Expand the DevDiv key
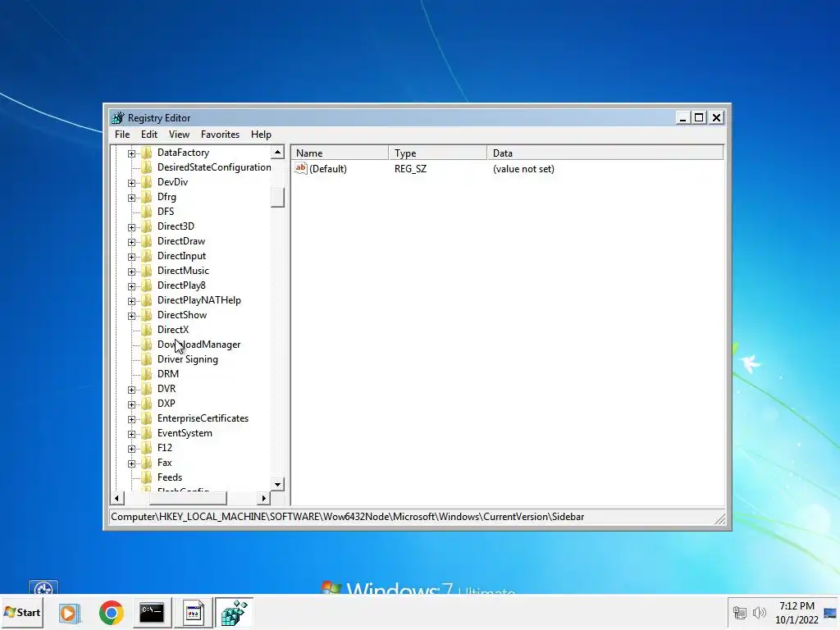Screen dimensions: 840x630 click(131, 183)
